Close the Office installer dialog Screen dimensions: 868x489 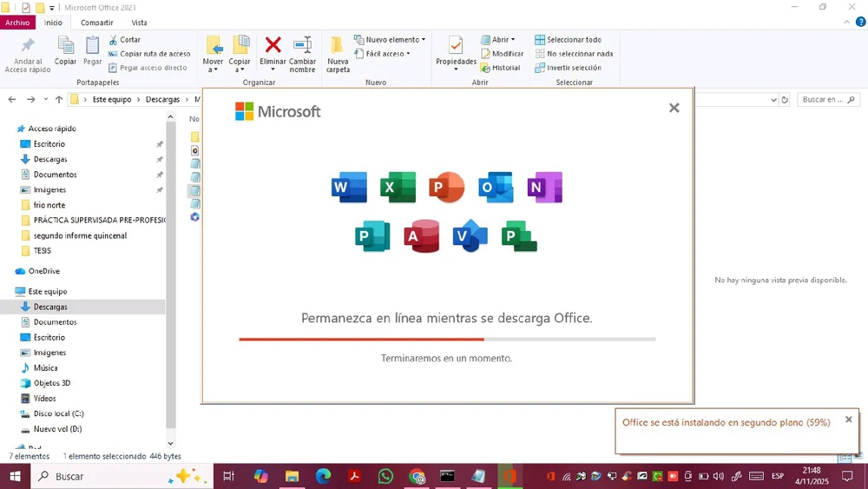click(x=674, y=108)
